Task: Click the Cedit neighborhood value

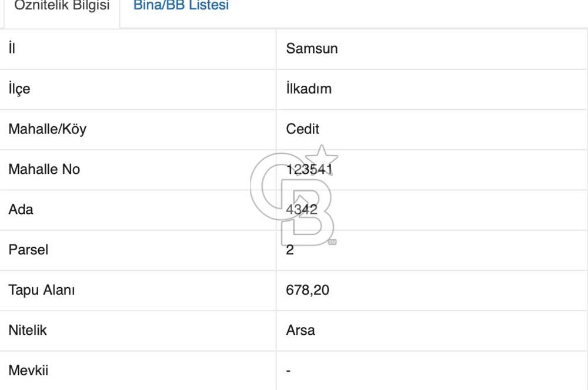Action: (x=303, y=129)
